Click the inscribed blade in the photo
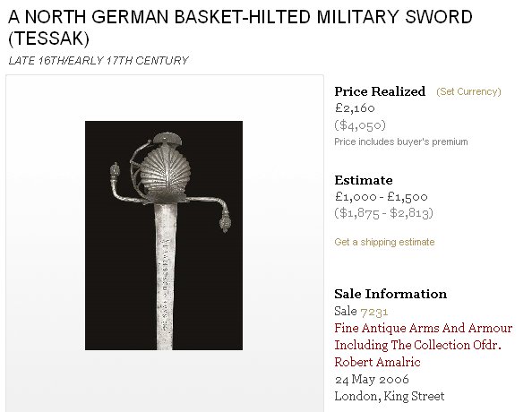This screenshot has width=532, height=412. tap(165, 275)
